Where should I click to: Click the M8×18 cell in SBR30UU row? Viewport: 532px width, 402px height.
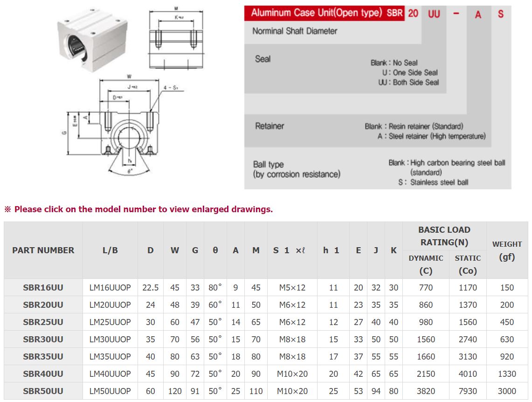[292, 340]
